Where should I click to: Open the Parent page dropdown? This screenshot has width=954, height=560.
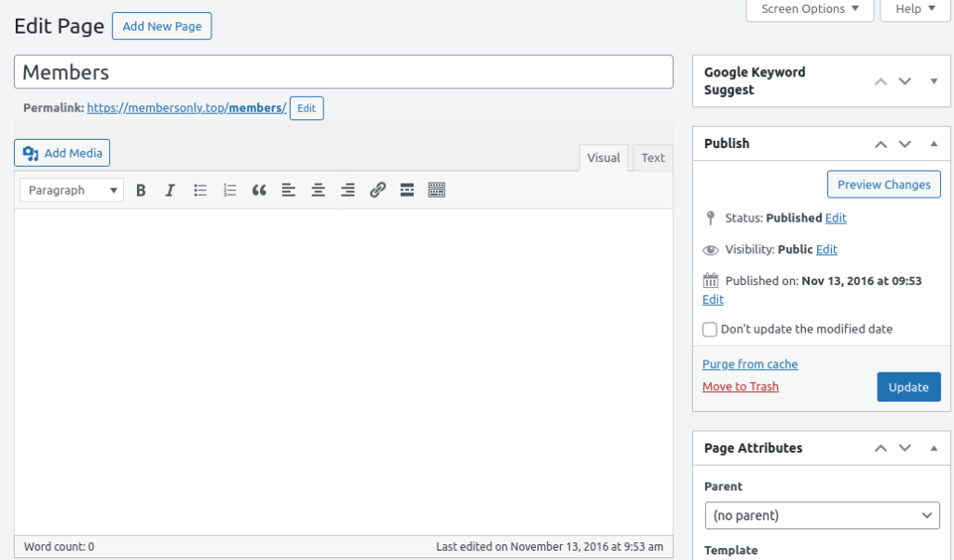(x=822, y=515)
